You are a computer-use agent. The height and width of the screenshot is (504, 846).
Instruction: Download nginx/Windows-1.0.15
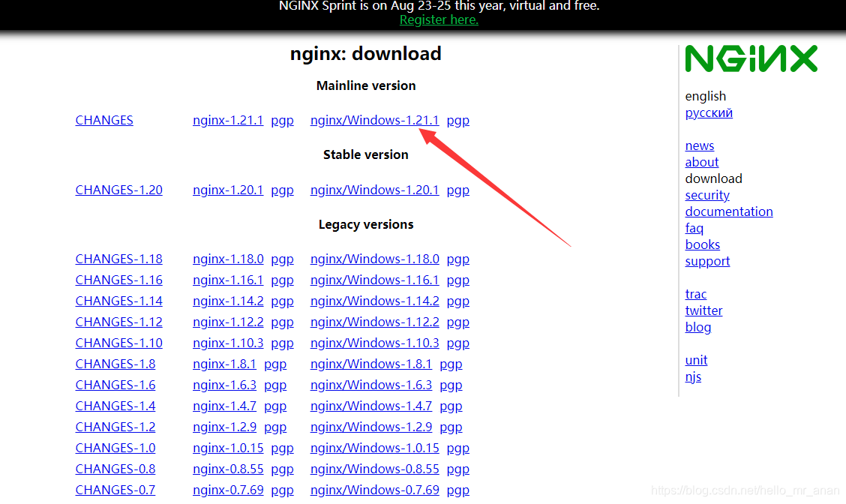click(374, 448)
